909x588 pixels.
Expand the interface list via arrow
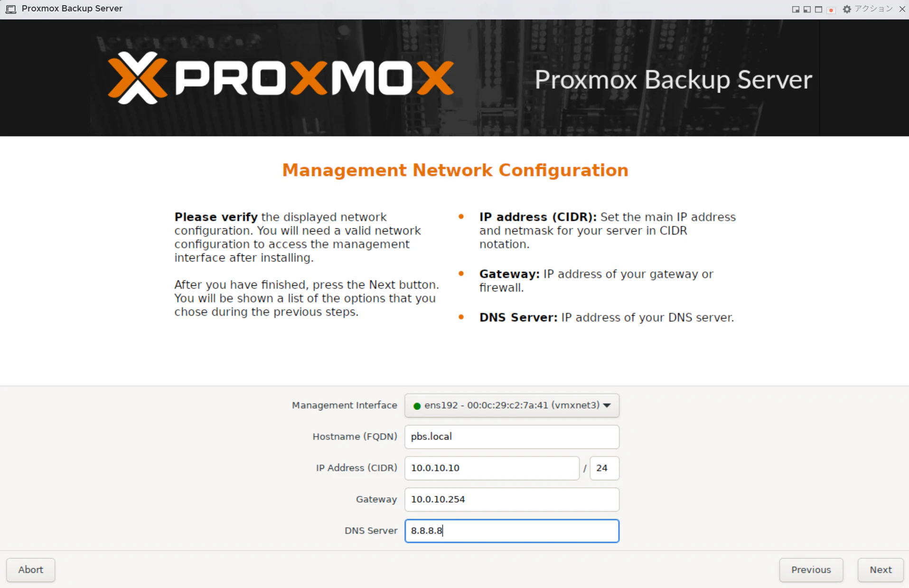pyautogui.click(x=607, y=405)
